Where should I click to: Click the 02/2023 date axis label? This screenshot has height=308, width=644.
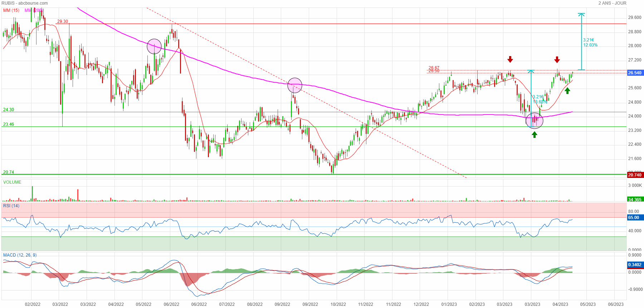pos(477,304)
